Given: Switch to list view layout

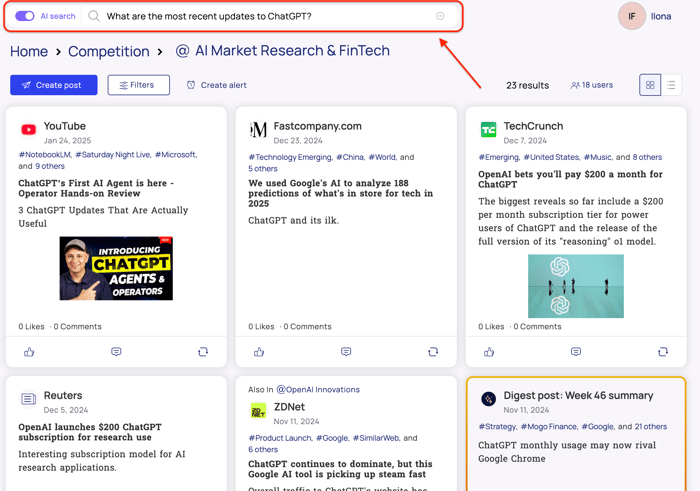Looking at the screenshot, I should click(672, 85).
